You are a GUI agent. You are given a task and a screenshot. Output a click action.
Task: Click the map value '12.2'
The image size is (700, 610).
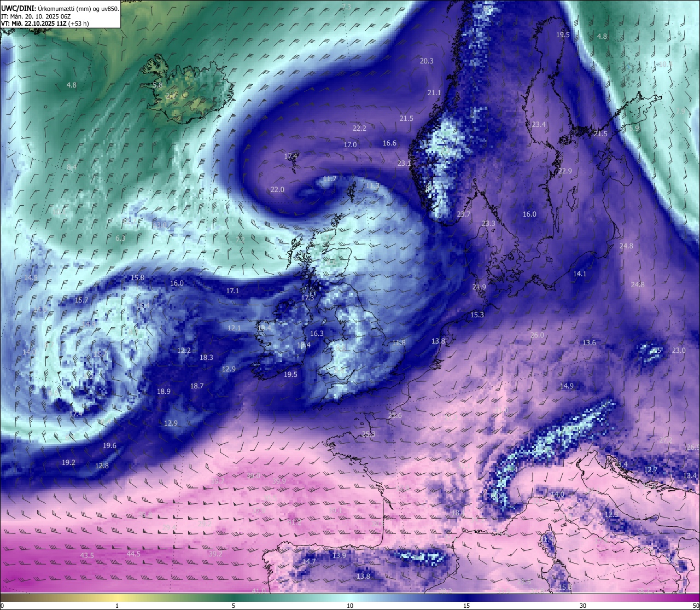184,350
